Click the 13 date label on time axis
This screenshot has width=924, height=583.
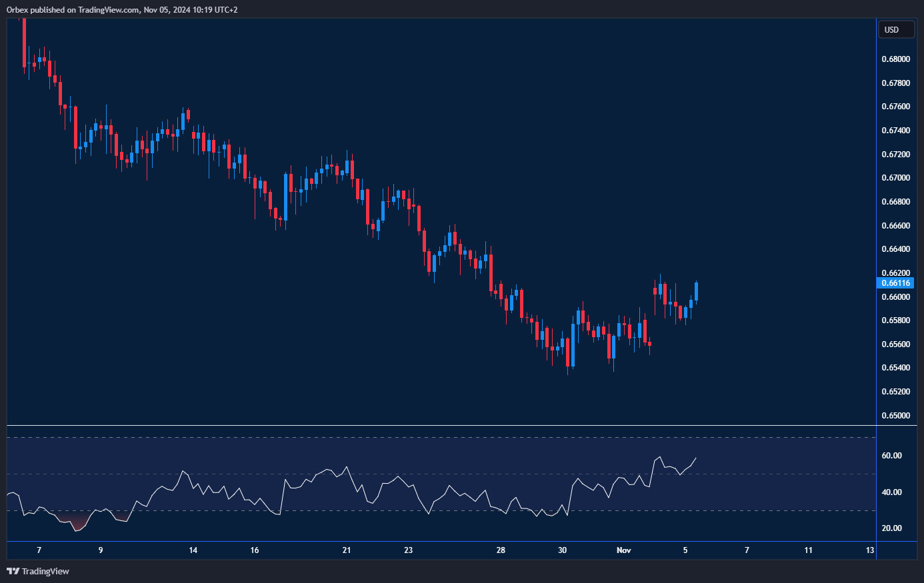pyautogui.click(x=870, y=550)
